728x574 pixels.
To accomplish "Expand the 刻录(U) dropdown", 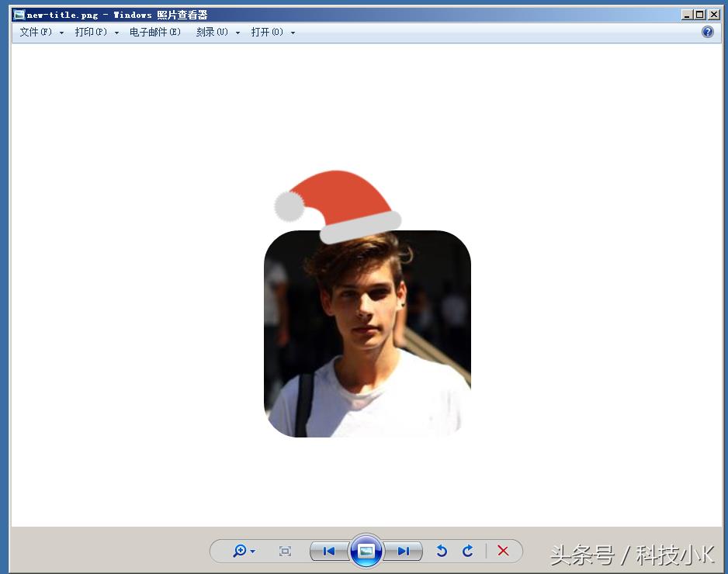I will [217, 33].
